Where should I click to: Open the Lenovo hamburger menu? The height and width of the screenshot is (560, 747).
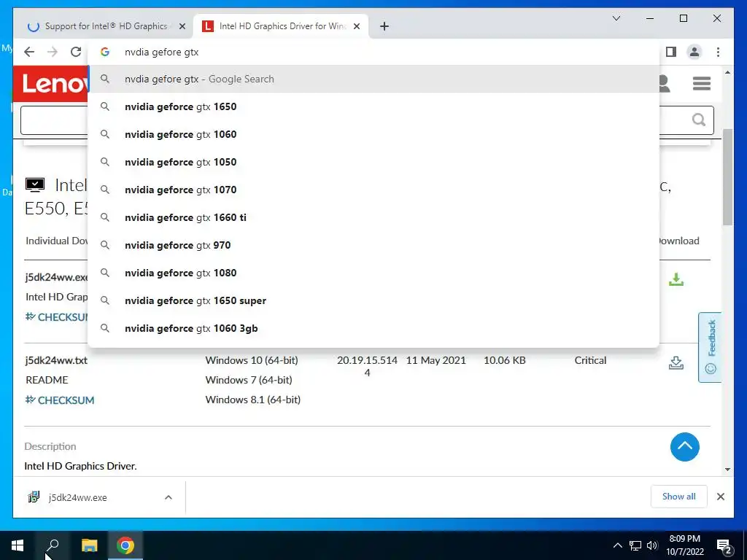702,83
